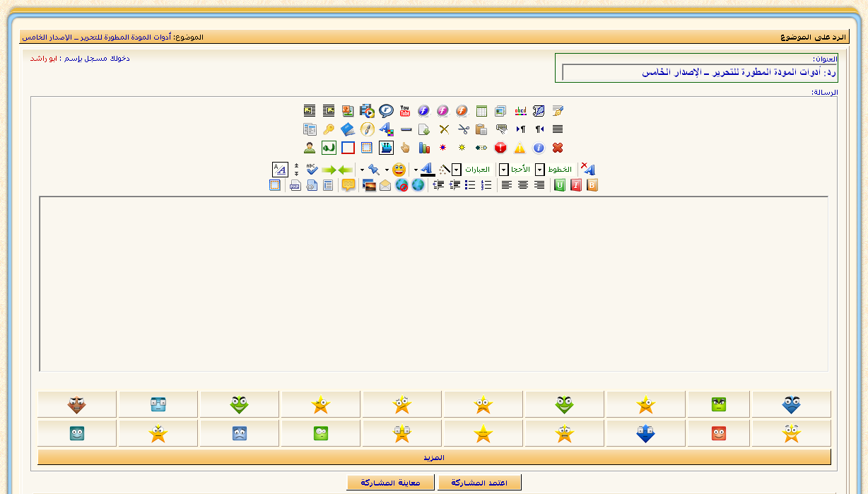Insert brown angry diamond emoticon
The image size is (868, 494).
point(77,404)
